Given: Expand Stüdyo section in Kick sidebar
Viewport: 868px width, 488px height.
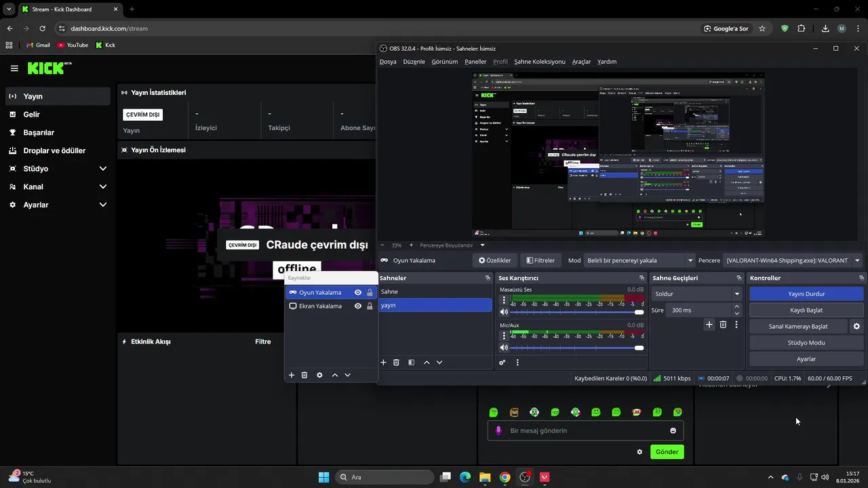Looking at the screenshot, I should [x=103, y=169].
